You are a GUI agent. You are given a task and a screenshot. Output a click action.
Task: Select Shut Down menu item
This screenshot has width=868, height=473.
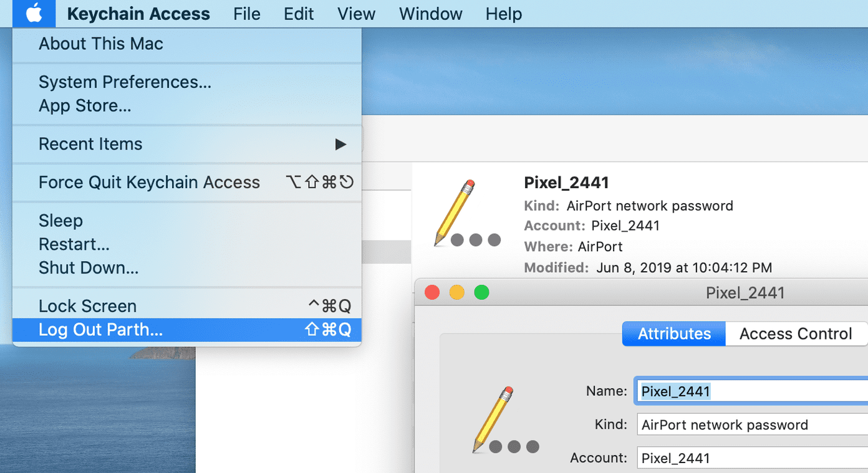pyautogui.click(x=89, y=268)
